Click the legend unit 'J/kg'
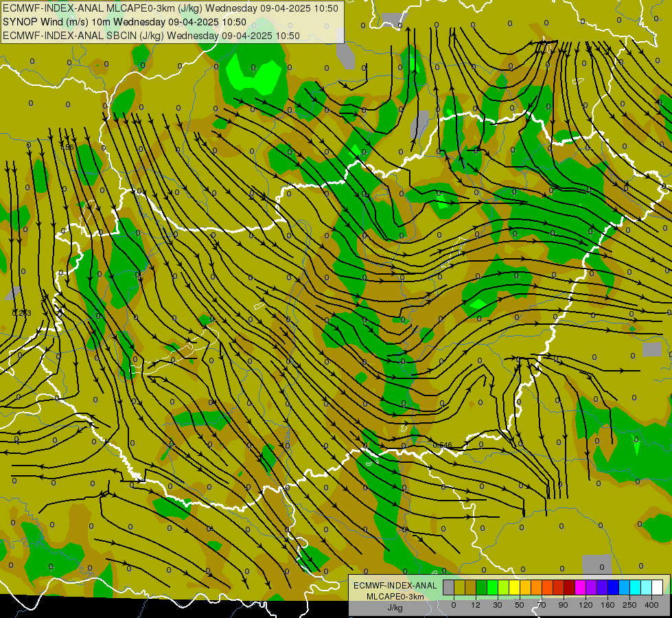The height and width of the screenshot is (618, 672). point(395,608)
